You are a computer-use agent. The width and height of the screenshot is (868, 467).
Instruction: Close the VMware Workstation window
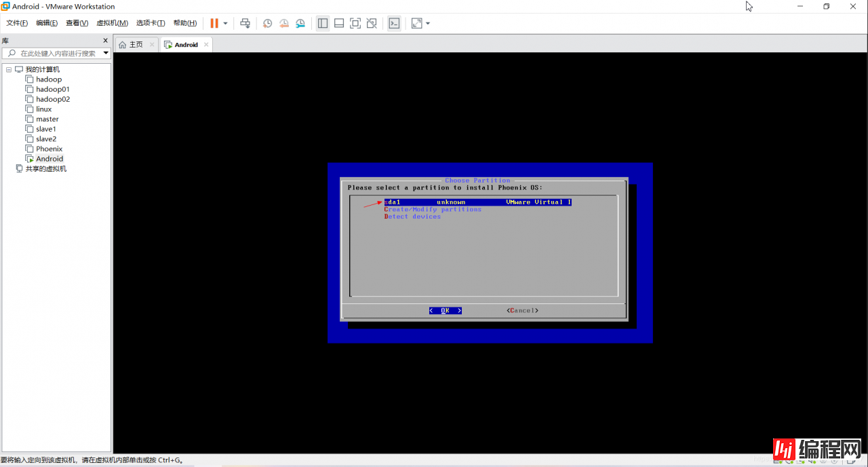pos(853,6)
